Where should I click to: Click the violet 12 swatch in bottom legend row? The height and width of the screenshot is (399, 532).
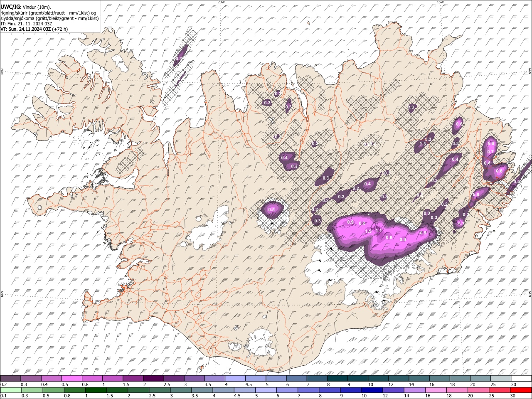[393, 390]
